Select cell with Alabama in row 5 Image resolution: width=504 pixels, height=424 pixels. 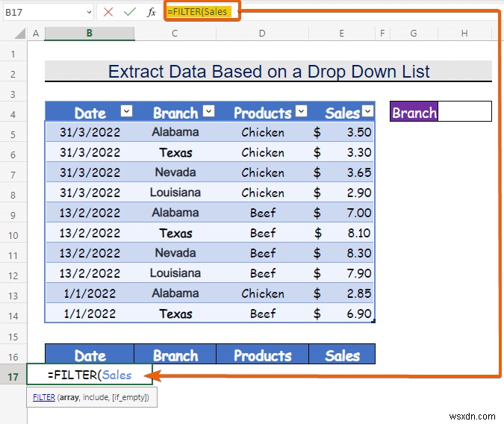pos(175,132)
